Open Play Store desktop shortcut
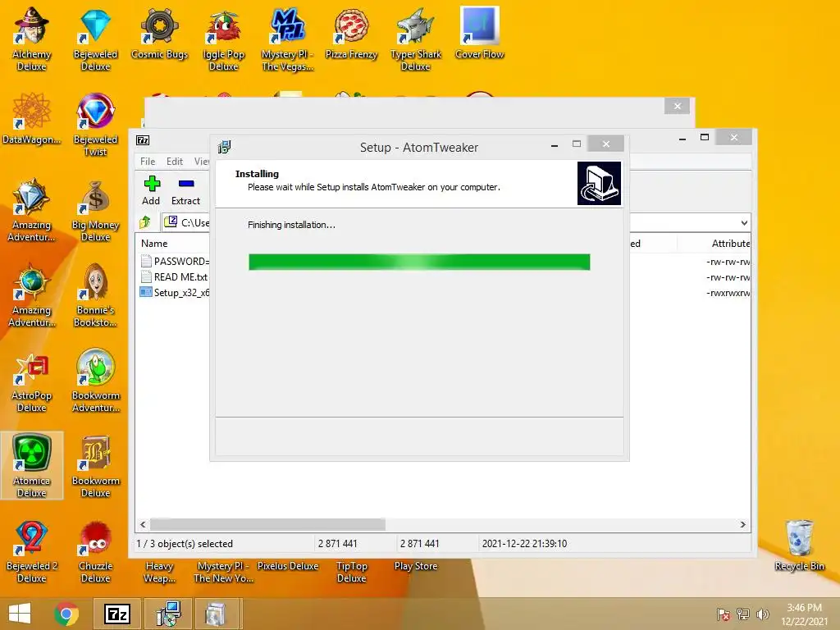 coord(416,566)
